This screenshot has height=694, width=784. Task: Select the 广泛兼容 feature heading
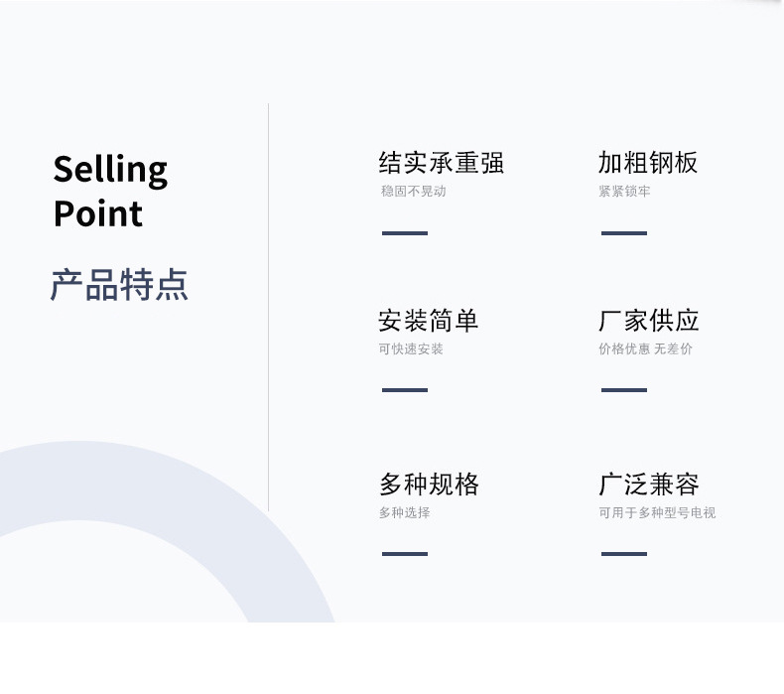(x=649, y=485)
